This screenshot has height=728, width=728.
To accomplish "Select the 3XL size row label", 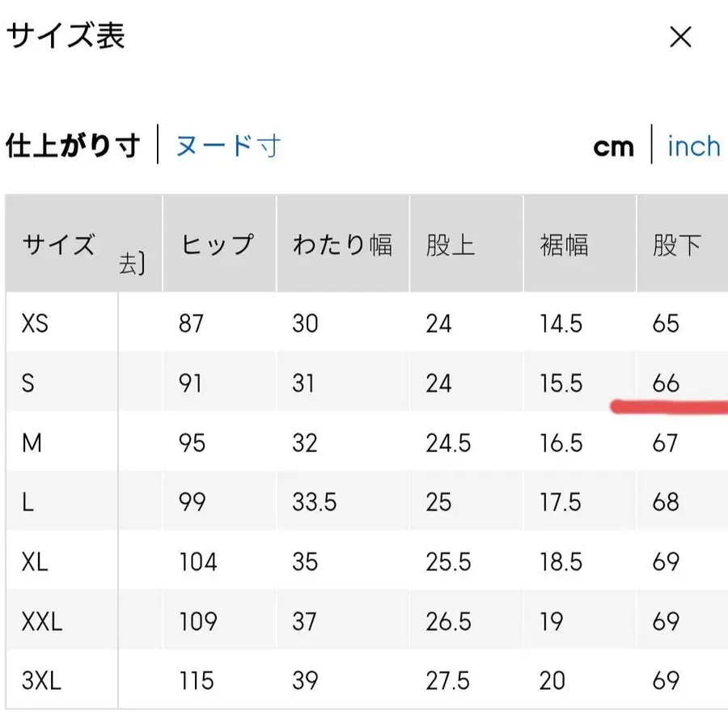I will tap(41, 680).
